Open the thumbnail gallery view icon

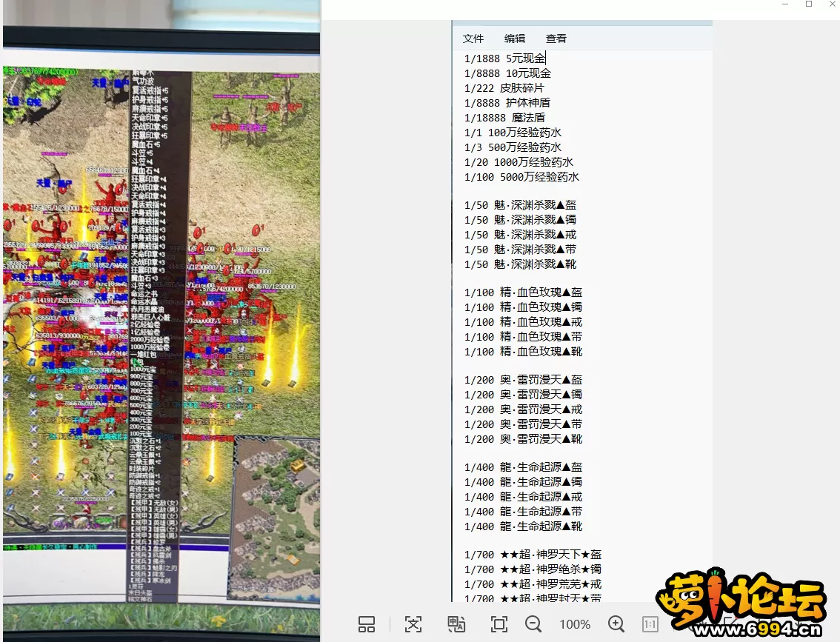367,623
